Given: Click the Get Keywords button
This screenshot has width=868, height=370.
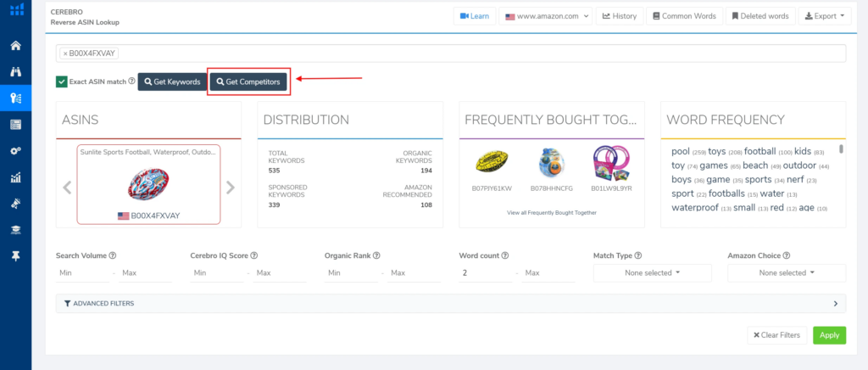Looking at the screenshot, I should 172,82.
